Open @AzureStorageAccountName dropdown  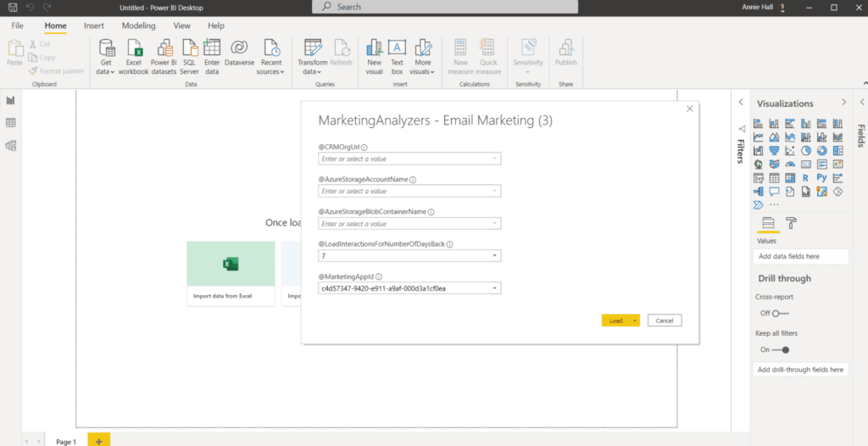tap(494, 191)
